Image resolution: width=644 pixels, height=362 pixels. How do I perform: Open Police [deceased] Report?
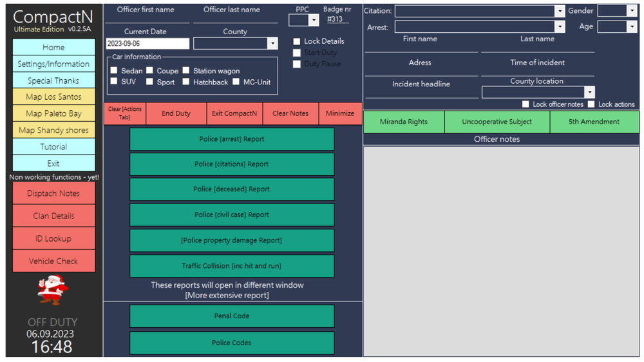pyautogui.click(x=232, y=189)
